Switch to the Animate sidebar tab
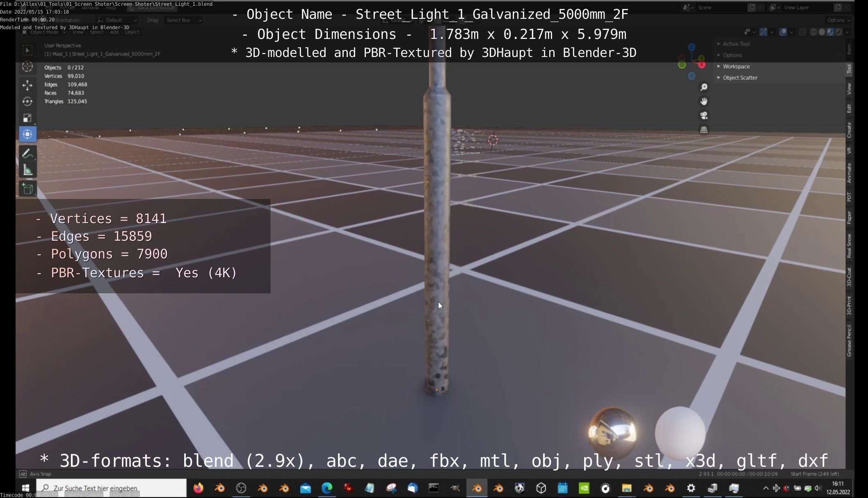The image size is (868, 498). pos(850,173)
